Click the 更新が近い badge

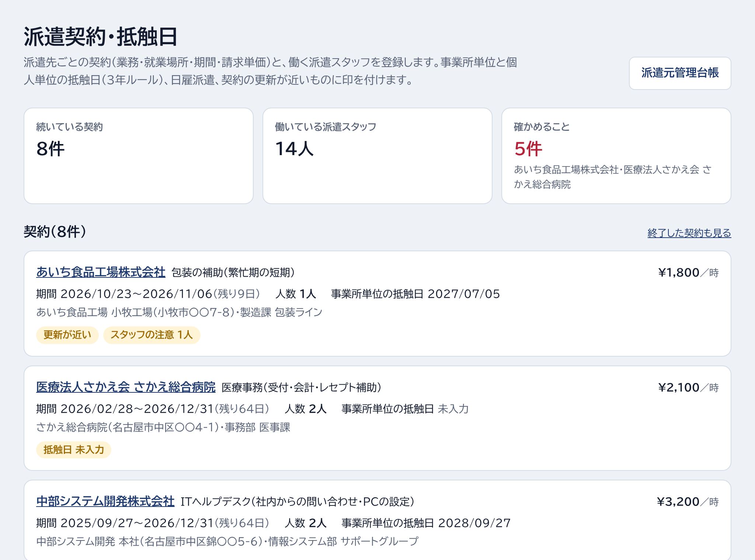(67, 335)
